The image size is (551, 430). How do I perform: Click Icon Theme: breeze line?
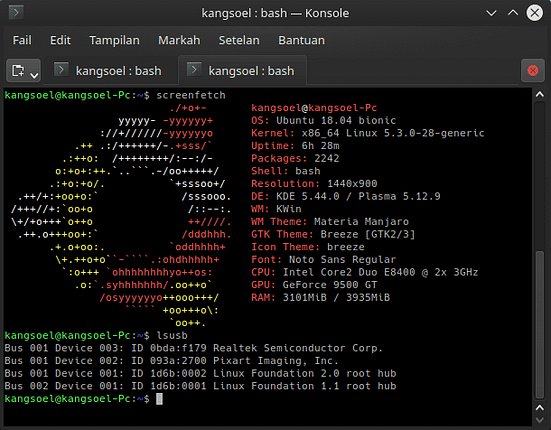tap(308, 247)
